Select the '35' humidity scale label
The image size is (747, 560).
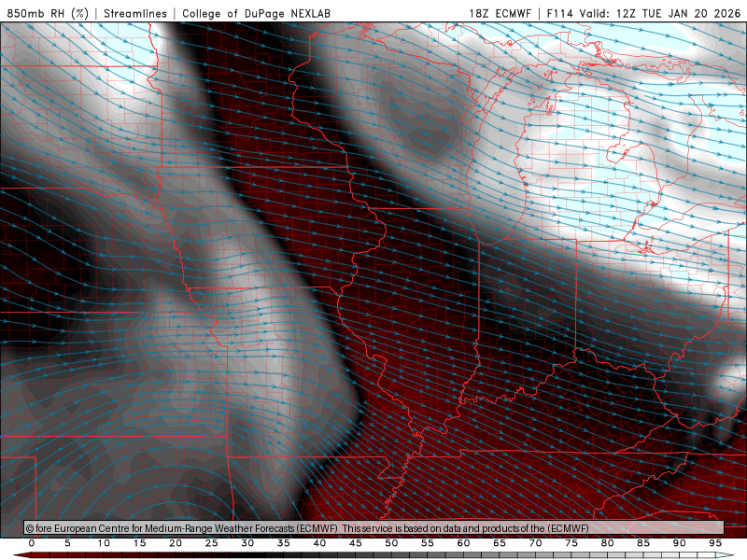284,543
